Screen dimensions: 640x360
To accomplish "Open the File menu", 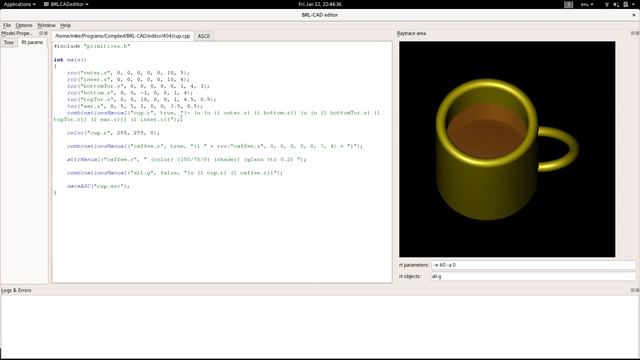I will pyautogui.click(x=7, y=25).
